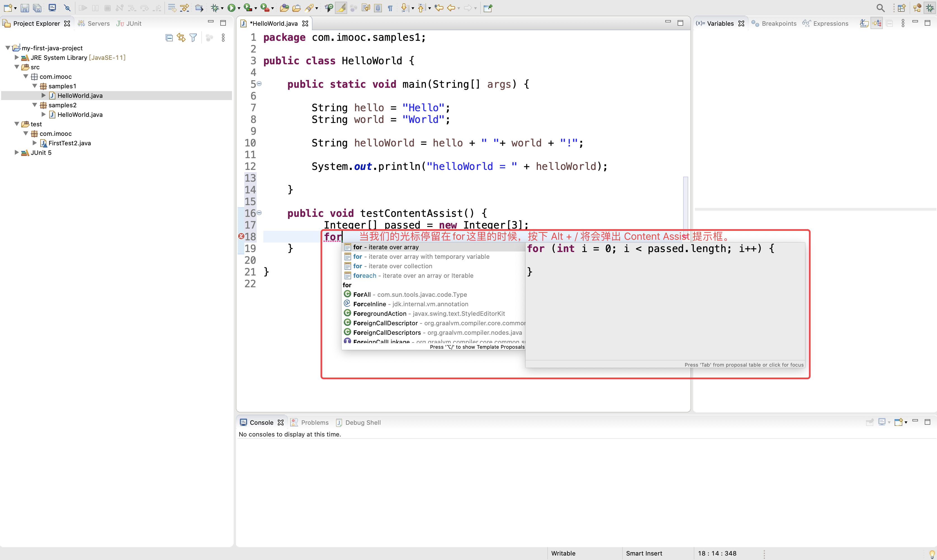Expand the FirstTest2.java node

pos(35,143)
